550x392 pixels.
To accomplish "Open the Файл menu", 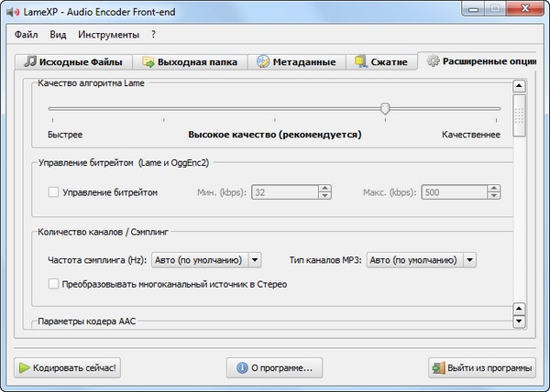I will [x=26, y=35].
